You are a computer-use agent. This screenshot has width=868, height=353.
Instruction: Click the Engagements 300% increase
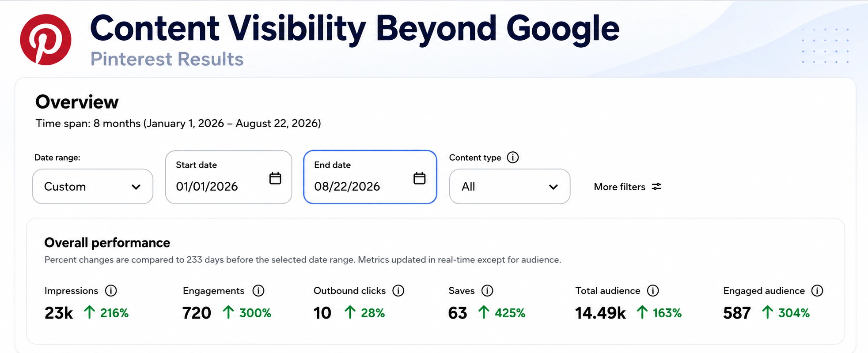pyautogui.click(x=247, y=313)
